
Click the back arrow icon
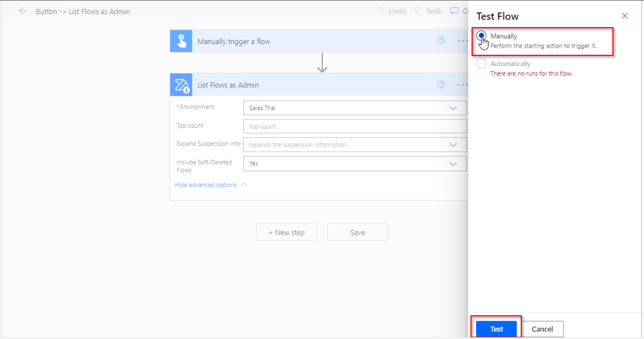23,11
